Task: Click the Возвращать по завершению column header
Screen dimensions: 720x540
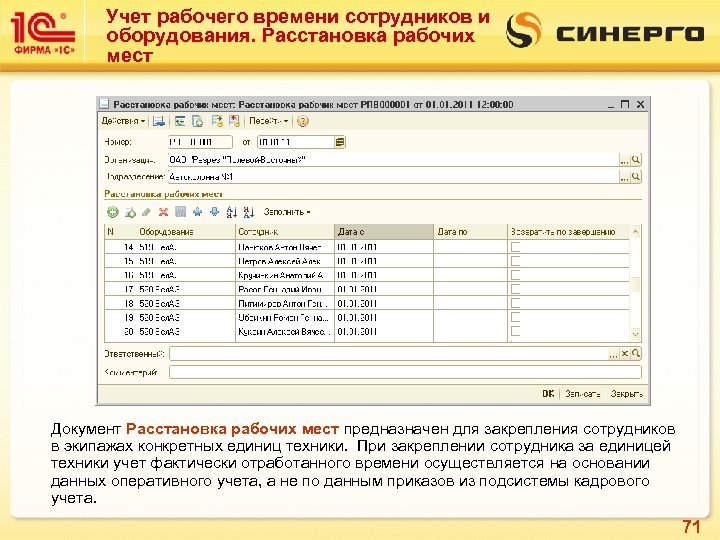Action: 568,232
